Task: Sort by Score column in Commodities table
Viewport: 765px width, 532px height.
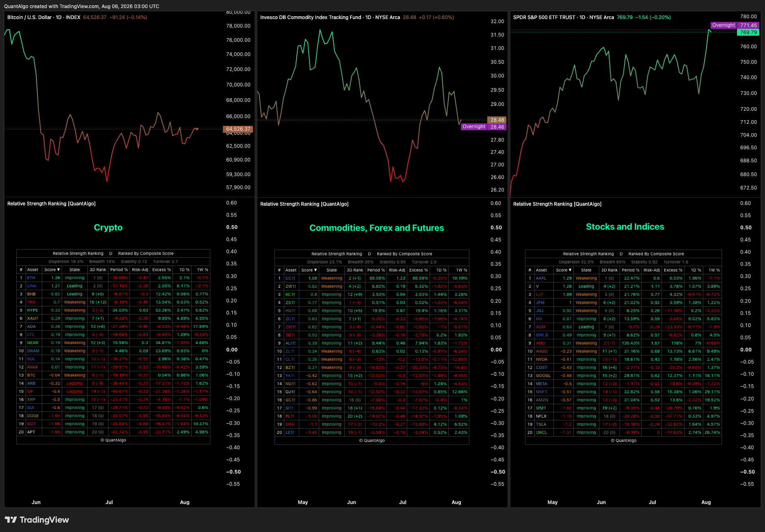Action: [309, 270]
